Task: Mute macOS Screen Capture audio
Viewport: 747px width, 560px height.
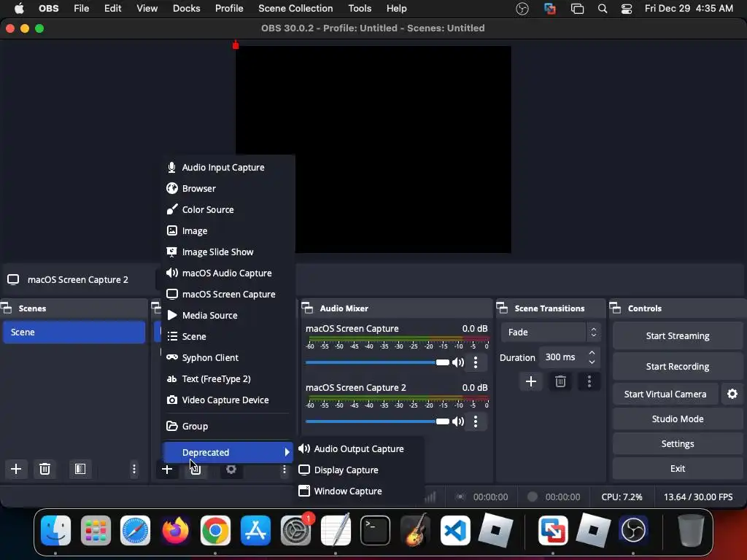Action: [x=458, y=362]
